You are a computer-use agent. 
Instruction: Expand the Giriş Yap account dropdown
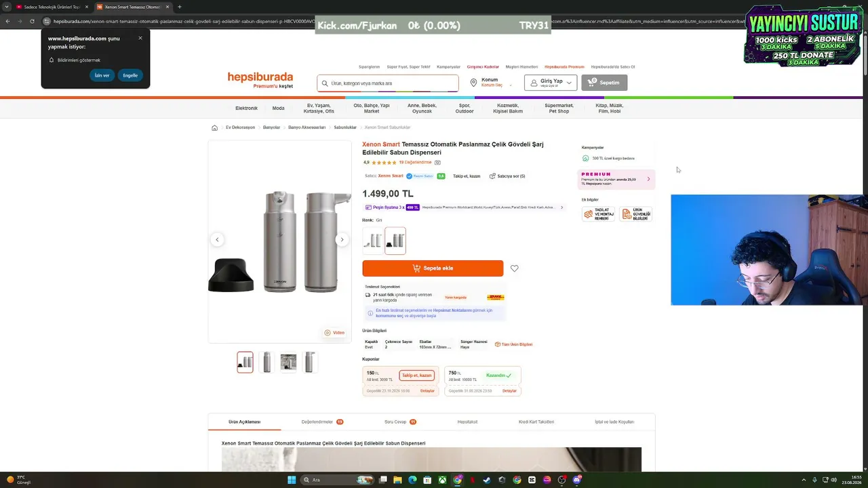point(551,83)
